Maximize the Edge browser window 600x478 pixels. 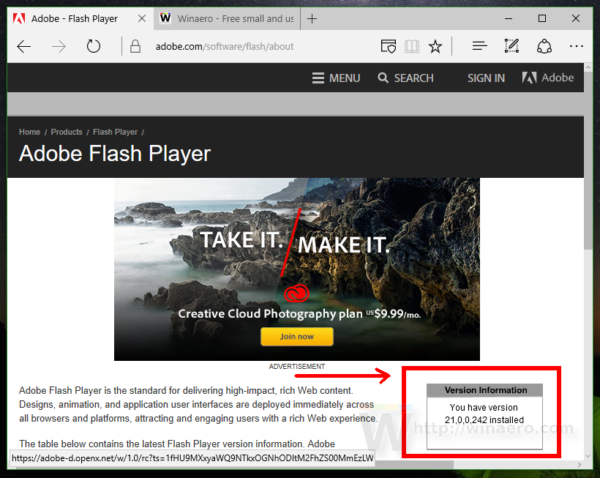(x=542, y=18)
